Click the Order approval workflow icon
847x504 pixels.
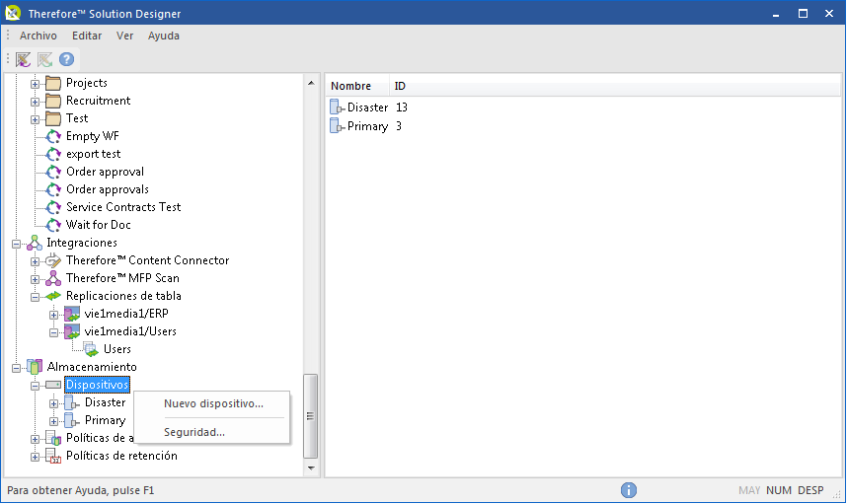(x=53, y=173)
